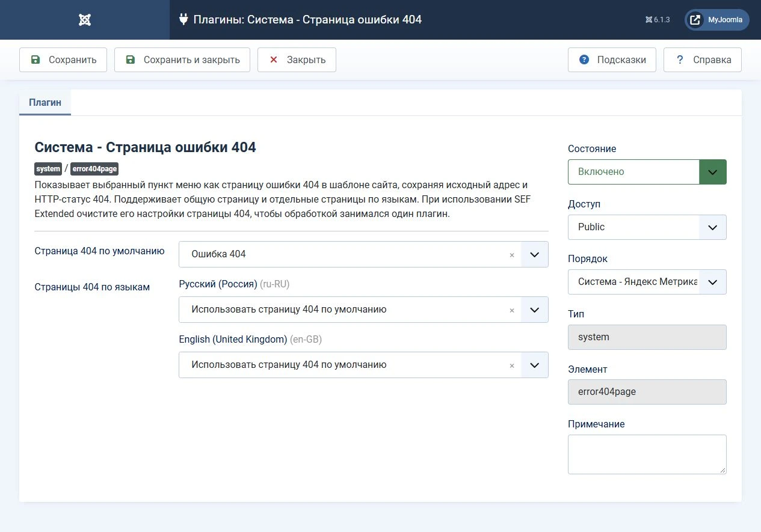Select the Плагин tab

(45, 102)
